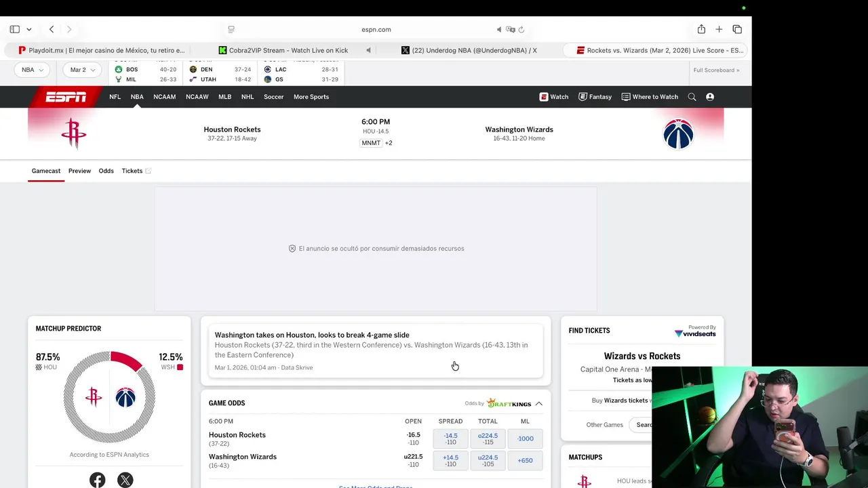This screenshot has width=868, height=488.
Task: Open the Soccer menu item
Action: [x=273, y=97]
